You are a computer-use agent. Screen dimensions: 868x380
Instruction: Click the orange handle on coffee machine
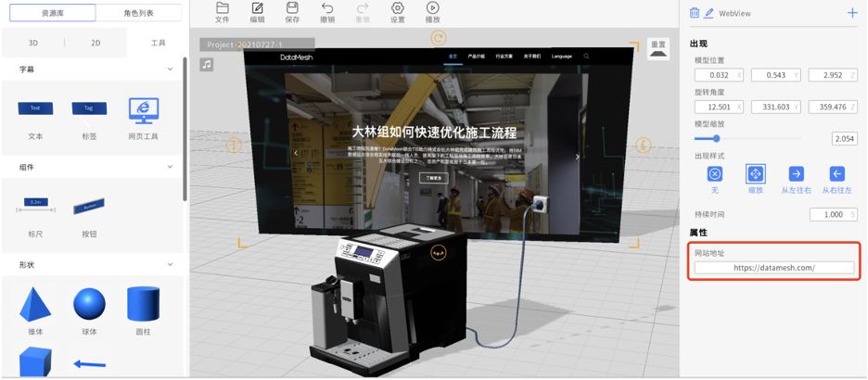point(438,252)
